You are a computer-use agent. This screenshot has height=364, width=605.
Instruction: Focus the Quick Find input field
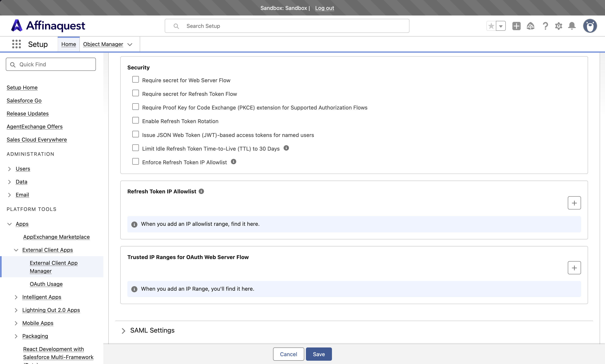tap(51, 64)
